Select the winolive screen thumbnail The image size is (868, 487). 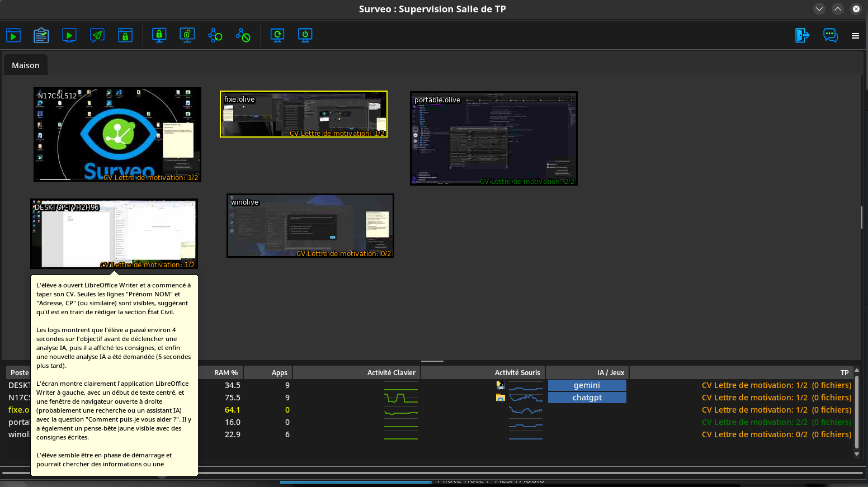(310, 226)
